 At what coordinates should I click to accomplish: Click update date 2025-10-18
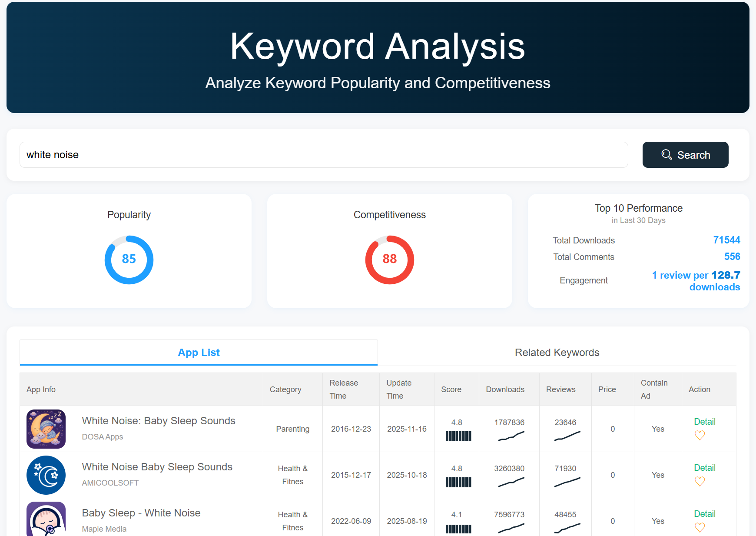point(407,475)
